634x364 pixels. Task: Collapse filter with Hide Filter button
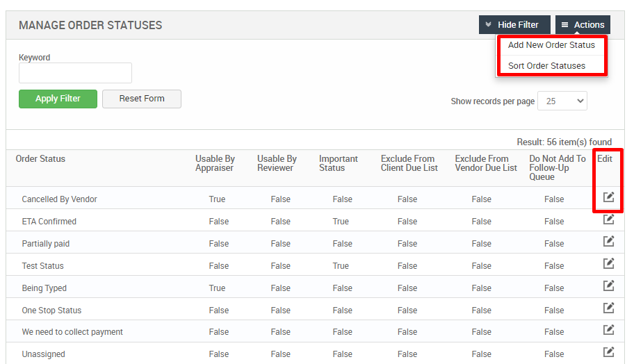[x=514, y=25]
